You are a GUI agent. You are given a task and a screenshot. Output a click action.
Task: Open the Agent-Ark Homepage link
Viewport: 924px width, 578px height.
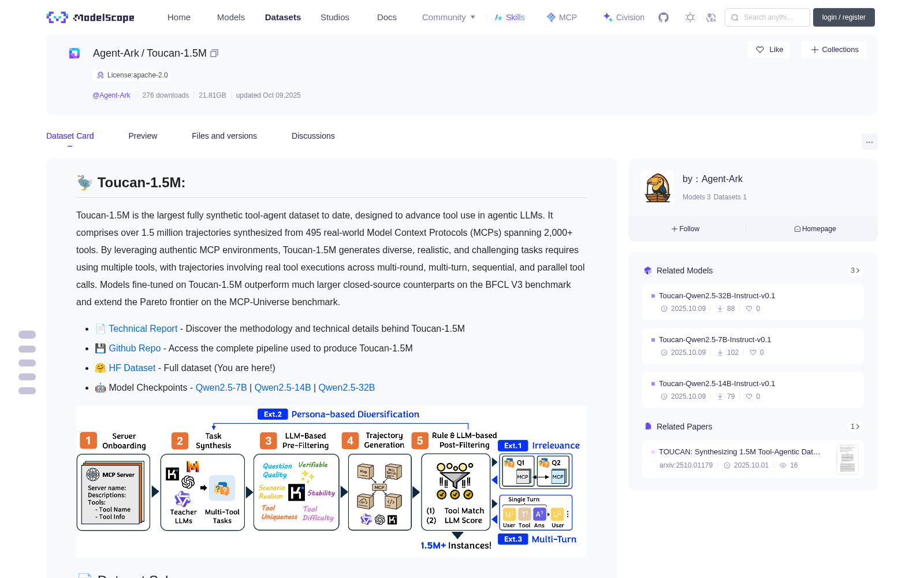[815, 229]
